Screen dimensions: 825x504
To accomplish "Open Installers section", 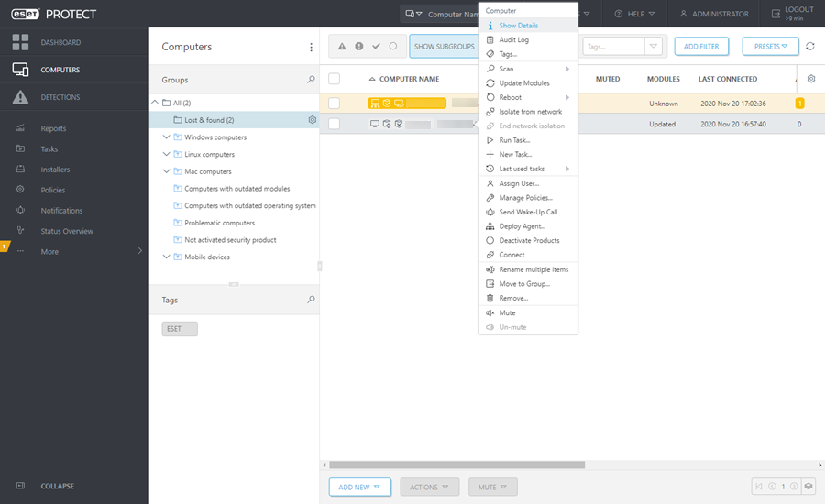I will pyautogui.click(x=55, y=170).
